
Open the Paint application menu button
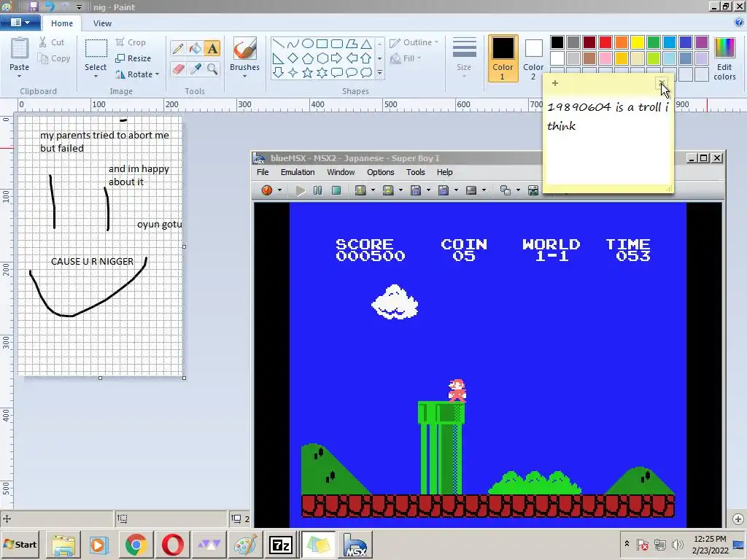point(20,23)
